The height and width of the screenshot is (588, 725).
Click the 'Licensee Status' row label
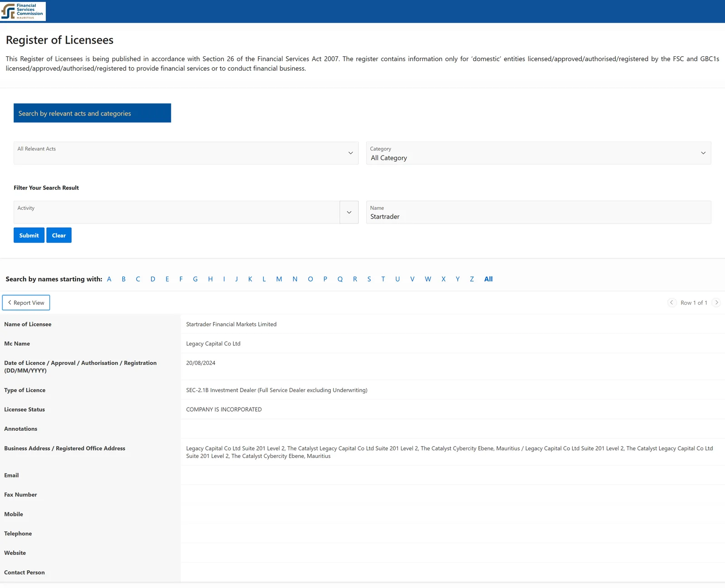[x=24, y=409]
